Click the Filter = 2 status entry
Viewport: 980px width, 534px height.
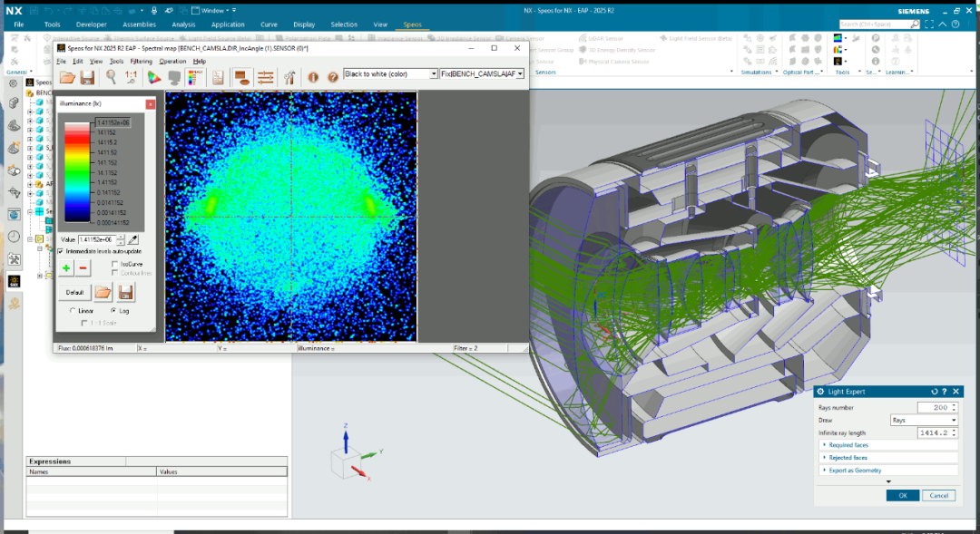[x=465, y=348]
